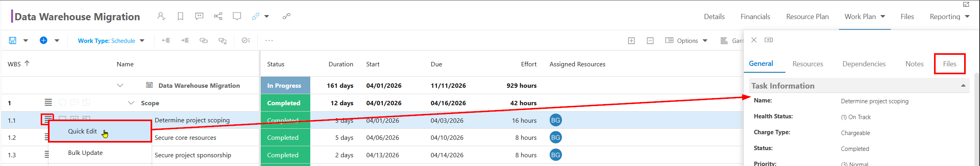Open the Financials tab
This screenshot has width=980, height=166.
pos(755,17)
